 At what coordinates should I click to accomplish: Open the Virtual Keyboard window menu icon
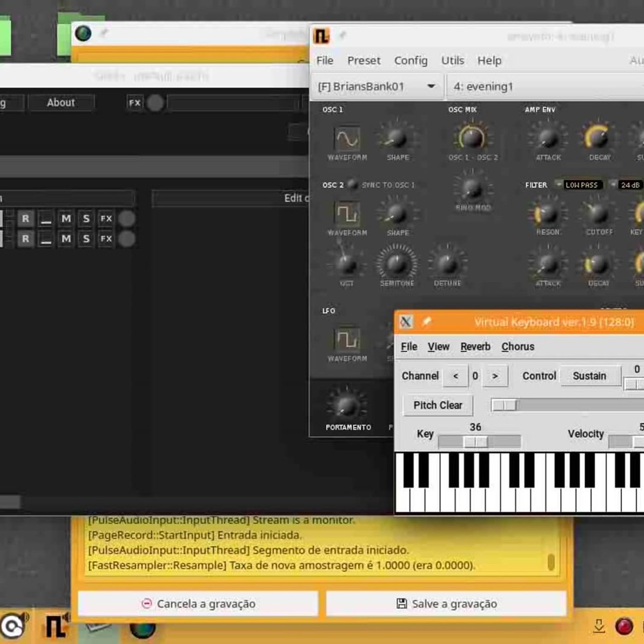click(406, 322)
